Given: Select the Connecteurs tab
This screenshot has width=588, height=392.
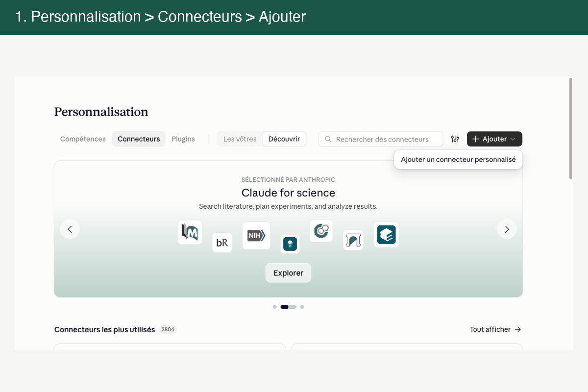Looking at the screenshot, I should pos(139,139).
